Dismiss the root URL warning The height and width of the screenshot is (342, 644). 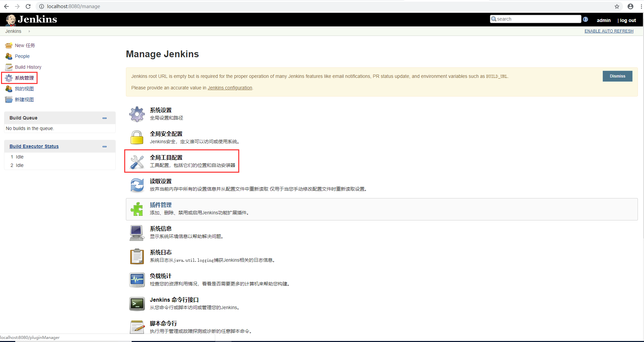tap(617, 76)
